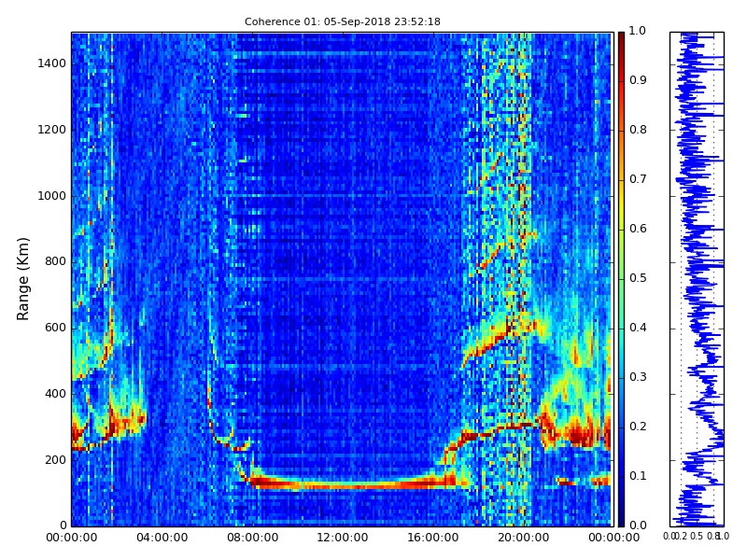Click the blue line profile plot on right
The image size is (747, 560).
tap(697, 279)
